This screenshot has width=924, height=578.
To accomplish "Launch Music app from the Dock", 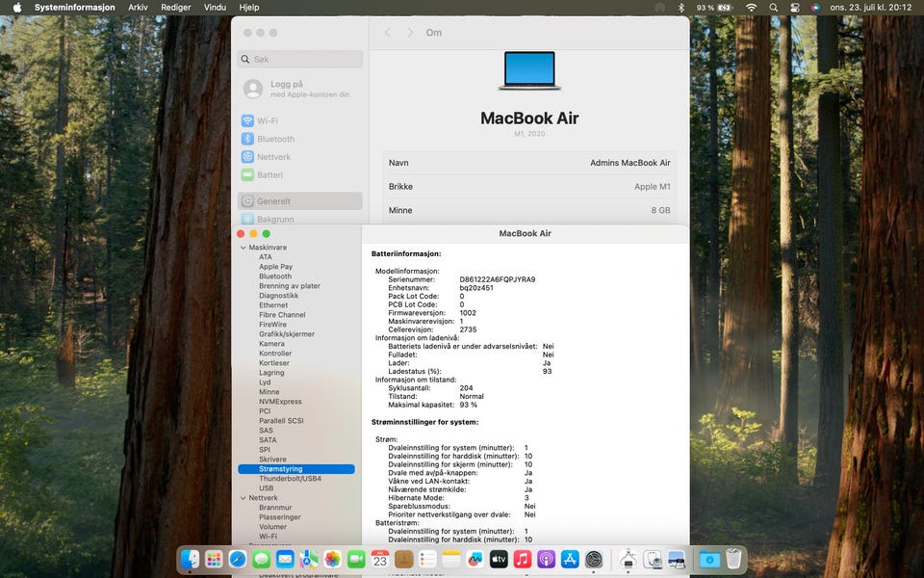I will (x=523, y=559).
